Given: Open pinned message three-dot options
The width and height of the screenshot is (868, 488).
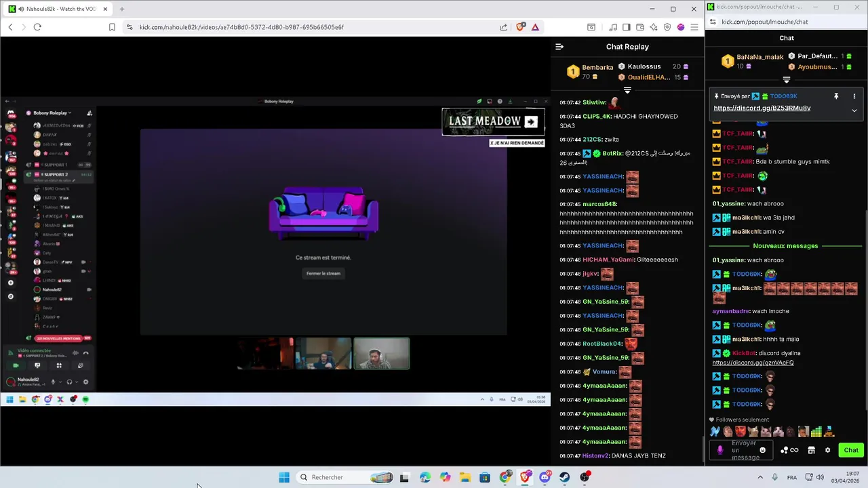Looking at the screenshot, I should 854,96.
